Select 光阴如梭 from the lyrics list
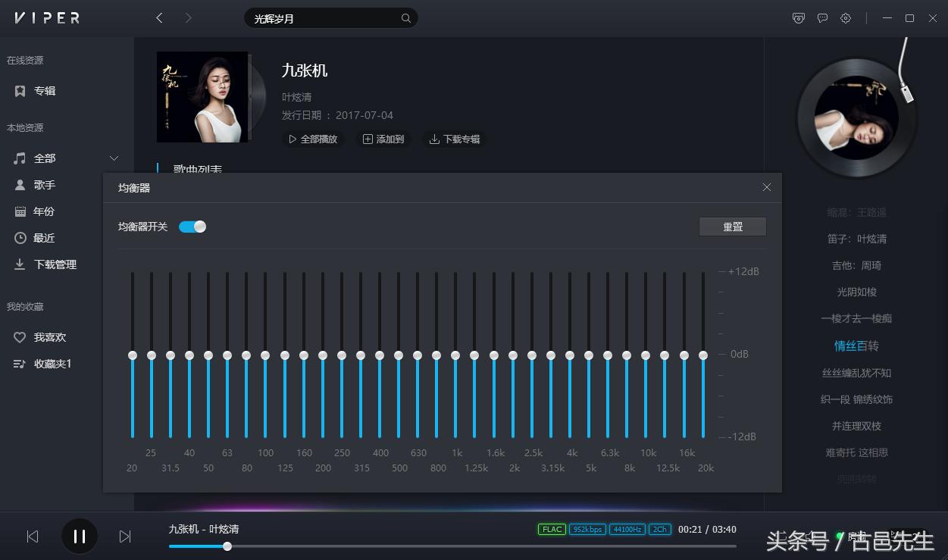 pos(856,292)
